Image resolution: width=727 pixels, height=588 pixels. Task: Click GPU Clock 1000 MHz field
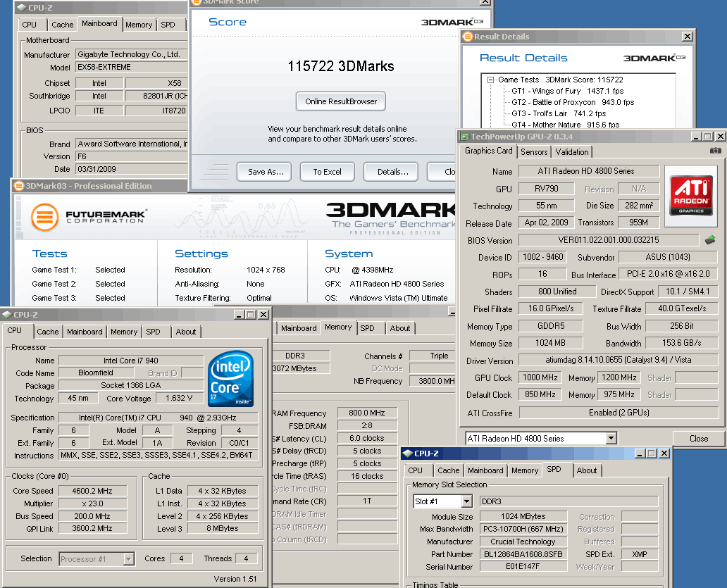pos(540,377)
